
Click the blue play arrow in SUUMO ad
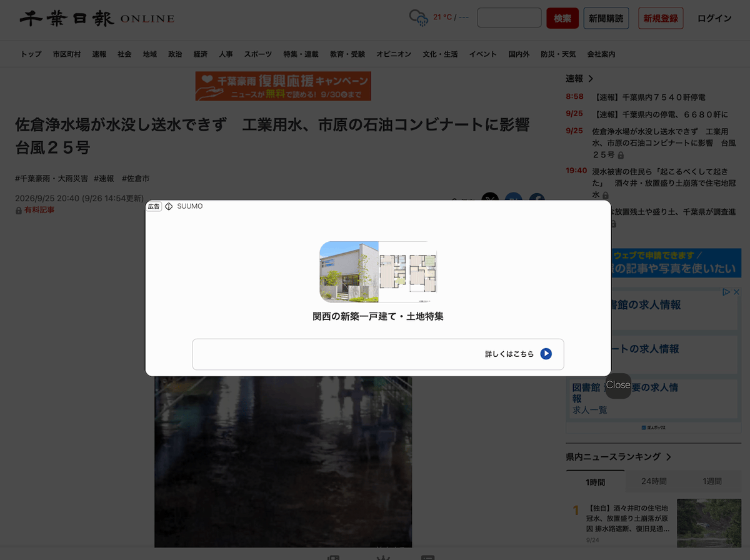click(546, 354)
